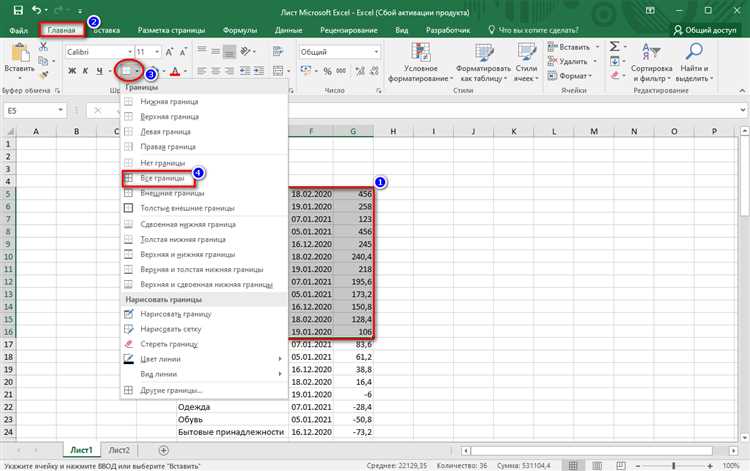750x471 pixels.
Task: Toggle bottom vertical alignment button
Action: tap(230, 52)
